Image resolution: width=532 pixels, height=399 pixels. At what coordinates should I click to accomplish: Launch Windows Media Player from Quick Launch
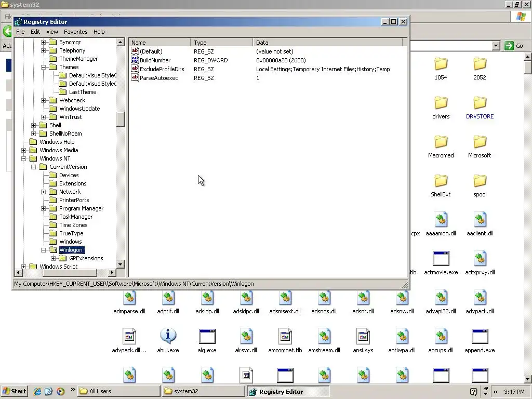click(x=60, y=391)
